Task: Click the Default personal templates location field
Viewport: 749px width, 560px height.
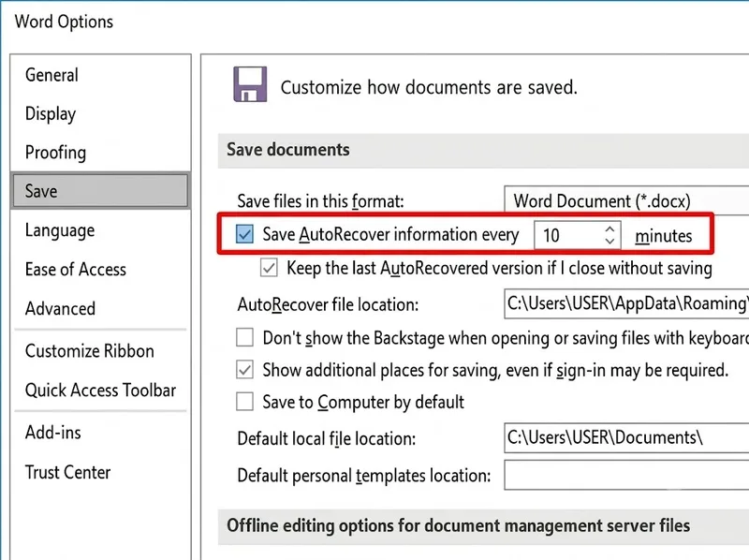Action: pos(626,475)
